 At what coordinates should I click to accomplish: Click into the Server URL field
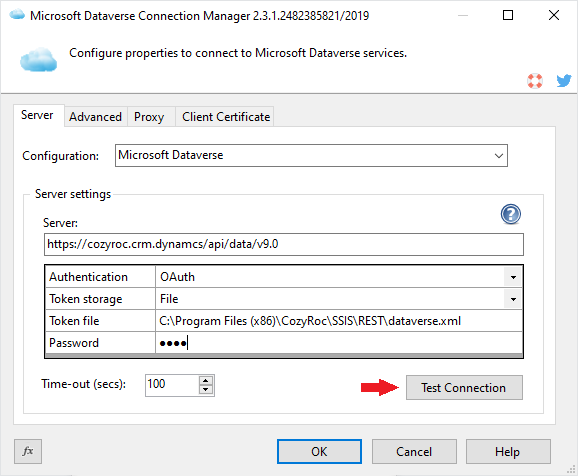point(283,244)
